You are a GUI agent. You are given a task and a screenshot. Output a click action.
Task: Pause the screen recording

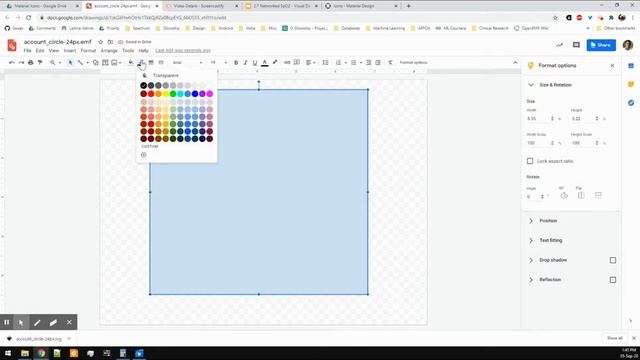7,322
